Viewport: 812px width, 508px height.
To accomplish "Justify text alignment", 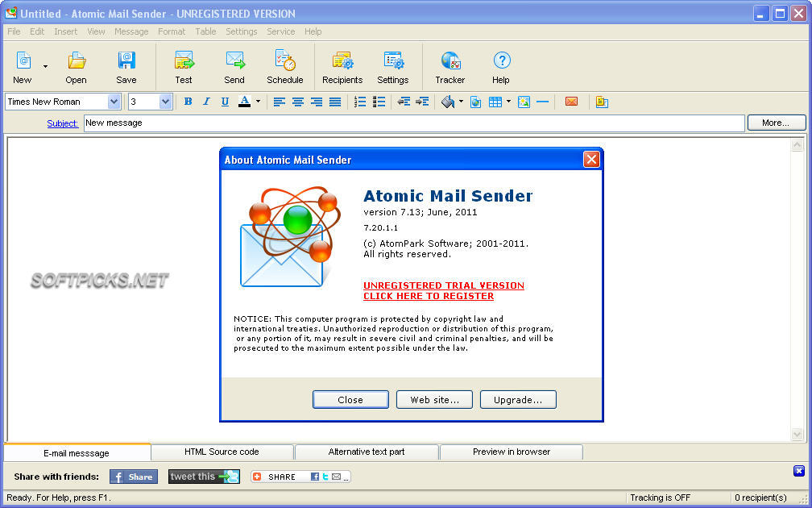I will tap(335, 102).
